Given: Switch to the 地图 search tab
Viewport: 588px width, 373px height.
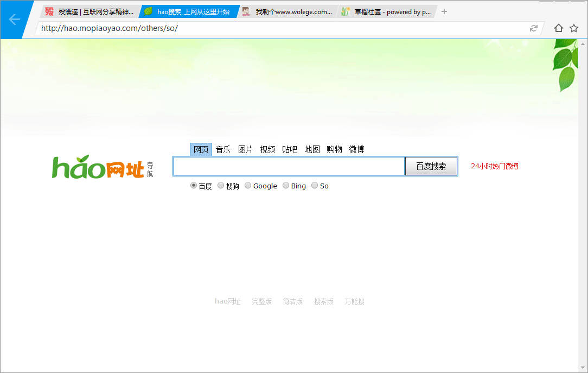Looking at the screenshot, I should tap(312, 149).
